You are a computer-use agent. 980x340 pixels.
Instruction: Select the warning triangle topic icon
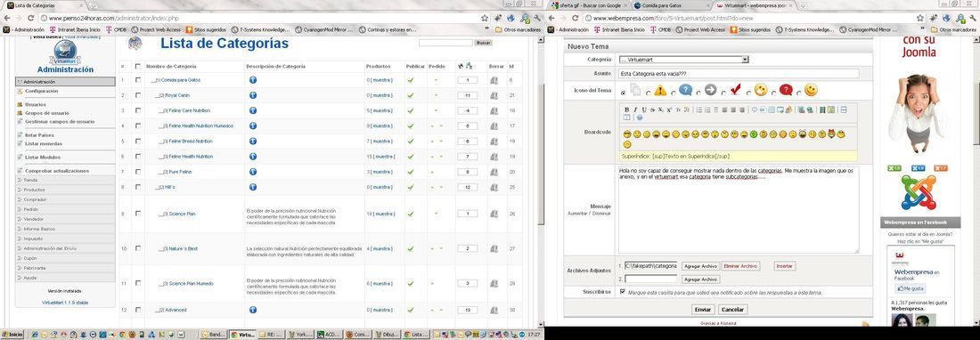point(660,91)
